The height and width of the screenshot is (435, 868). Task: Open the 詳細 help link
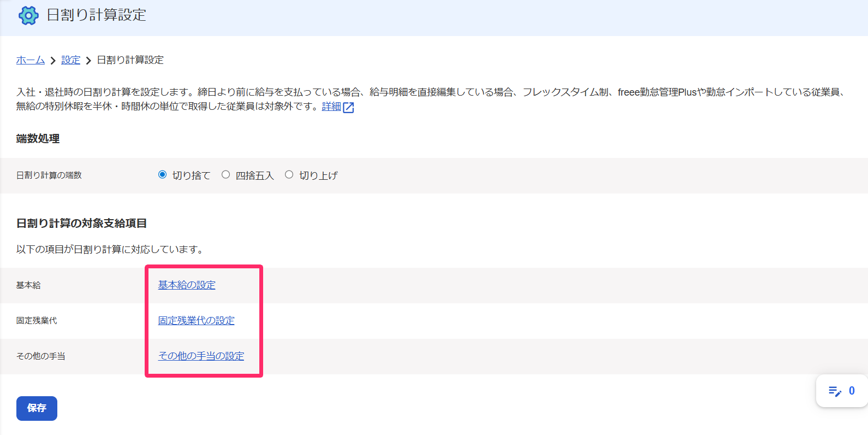tap(331, 107)
